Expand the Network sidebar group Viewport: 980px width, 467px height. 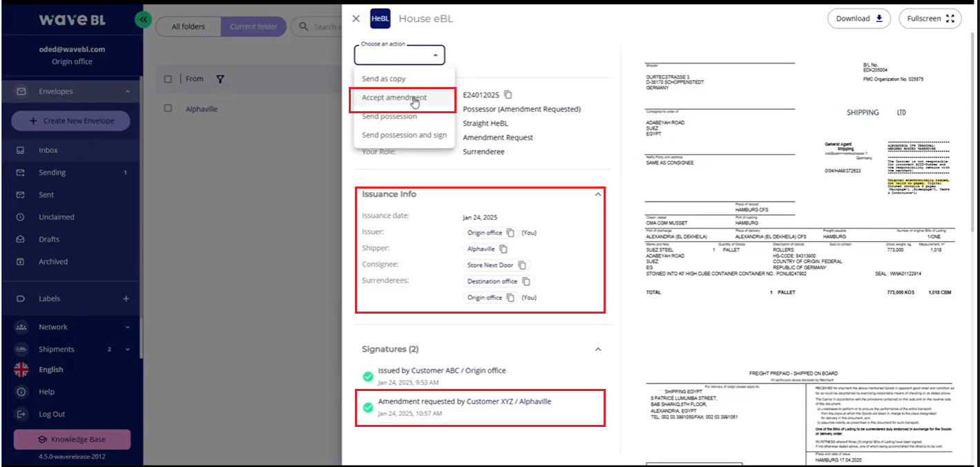pos(127,327)
